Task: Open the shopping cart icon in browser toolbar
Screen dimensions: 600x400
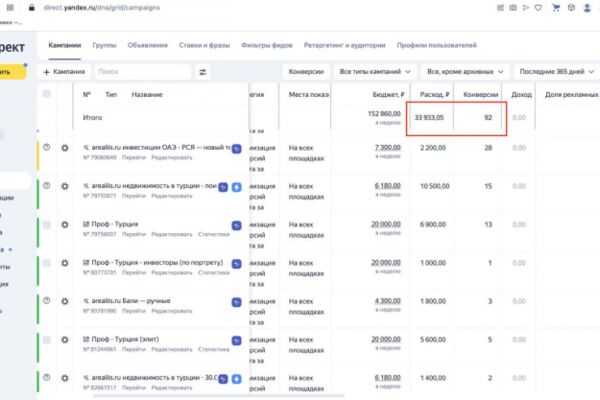Action: [x=556, y=8]
